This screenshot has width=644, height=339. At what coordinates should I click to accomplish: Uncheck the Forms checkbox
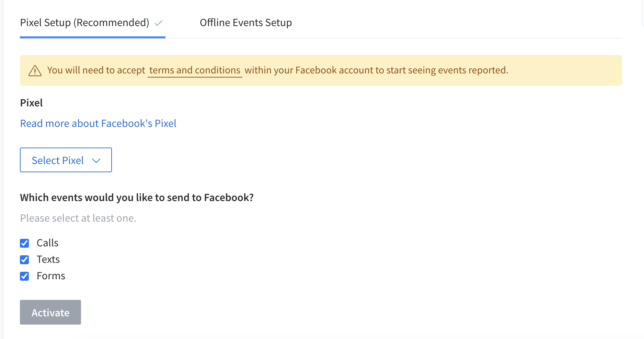pos(24,276)
